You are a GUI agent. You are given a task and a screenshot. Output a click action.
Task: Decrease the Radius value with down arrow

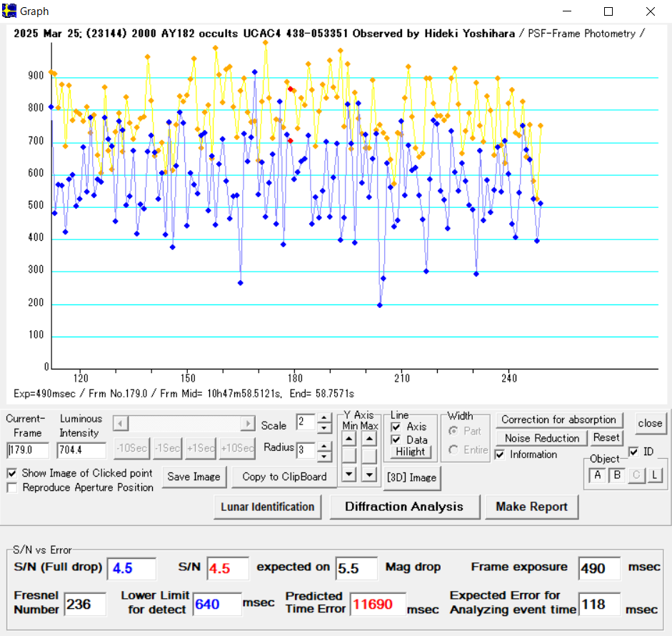pos(324,457)
